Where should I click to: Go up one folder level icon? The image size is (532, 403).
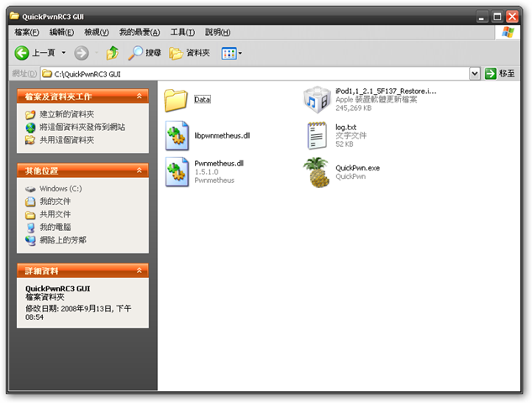point(113,53)
